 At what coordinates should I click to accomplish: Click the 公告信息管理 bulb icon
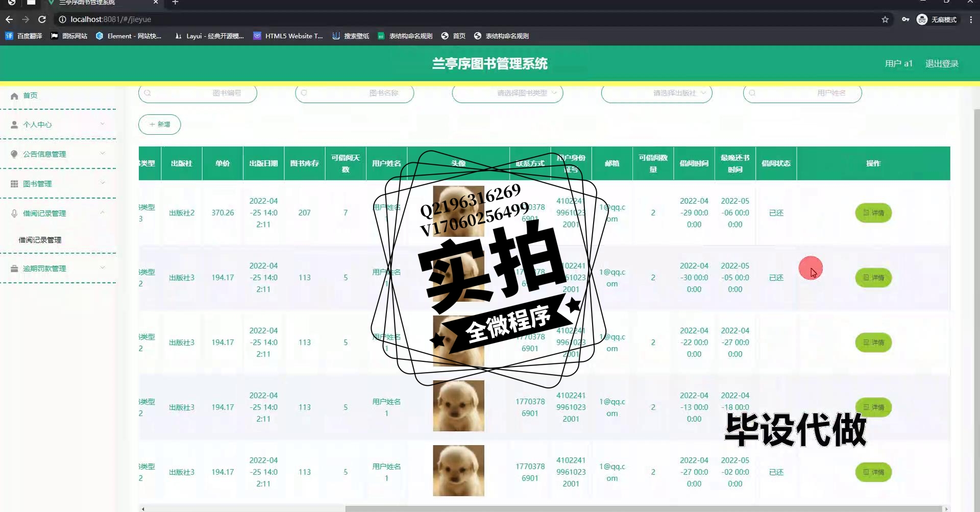tap(14, 154)
